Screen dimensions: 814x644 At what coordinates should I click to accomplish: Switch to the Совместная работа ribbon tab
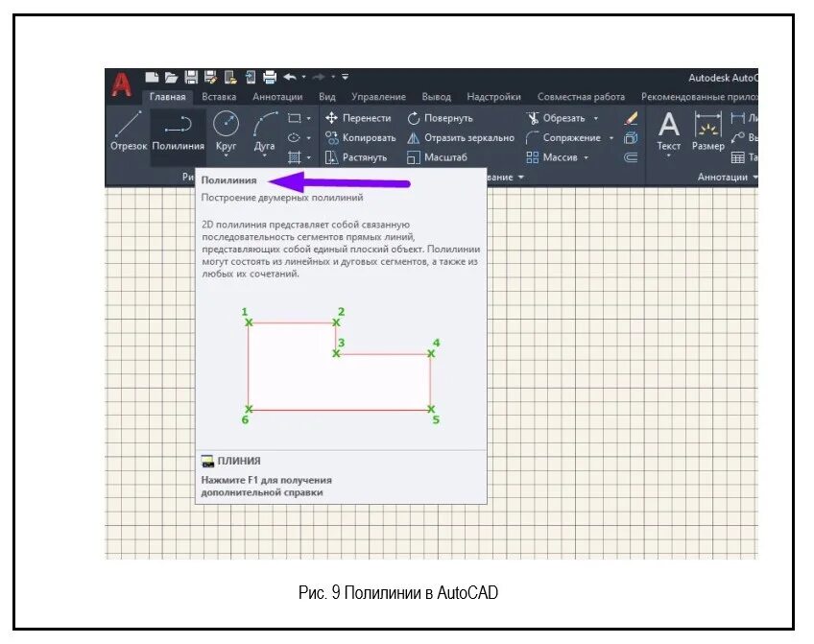coord(581,97)
